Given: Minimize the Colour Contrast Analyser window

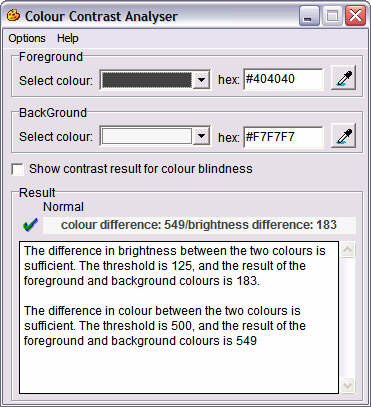Looking at the screenshot, I should (x=309, y=16).
